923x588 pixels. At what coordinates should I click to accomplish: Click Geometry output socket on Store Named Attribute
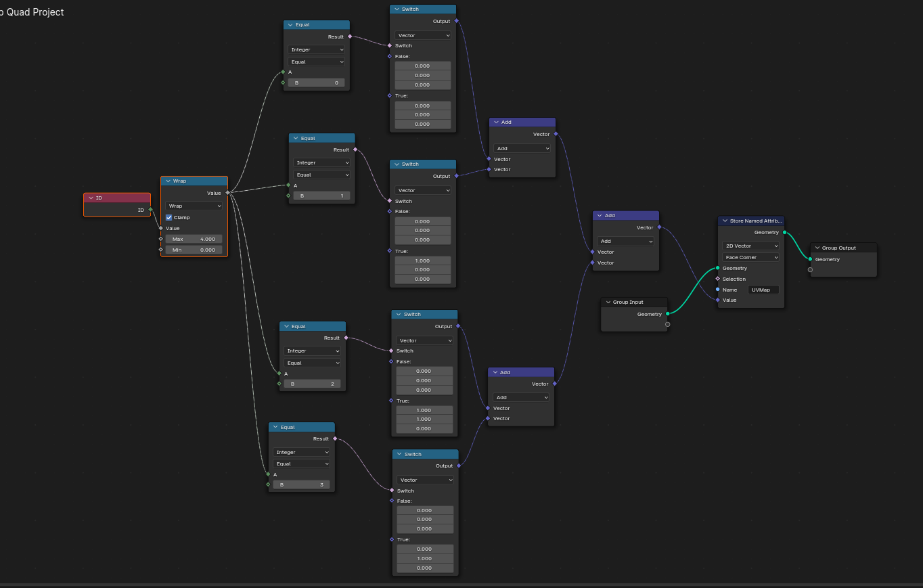point(784,232)
